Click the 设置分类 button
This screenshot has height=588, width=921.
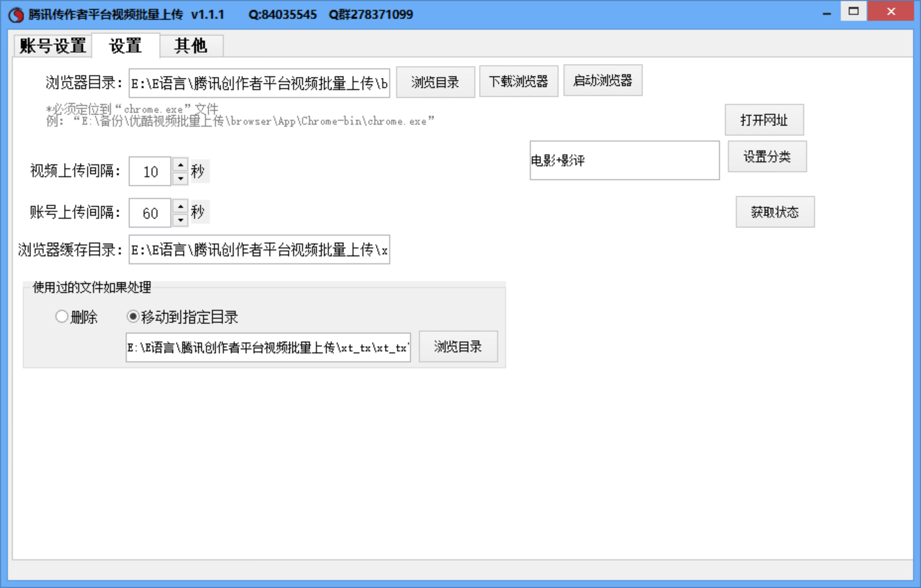pos(767,156)
